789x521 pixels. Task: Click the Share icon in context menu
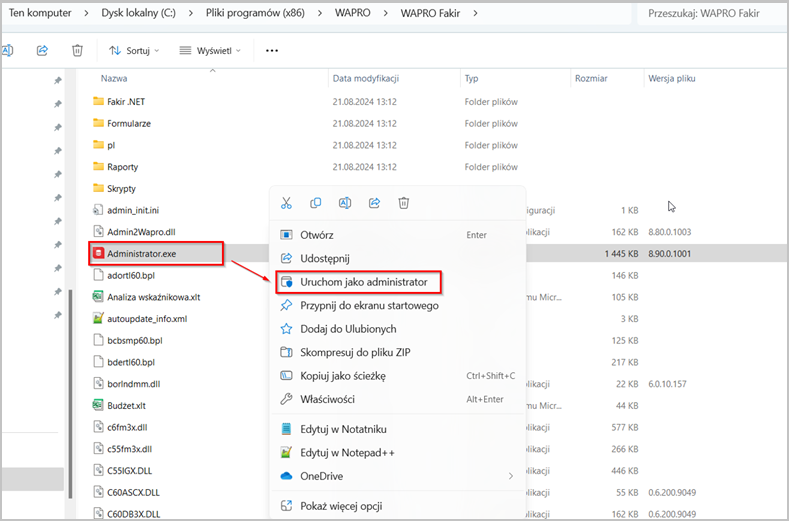pyautogui.click(x=374, y=203)
